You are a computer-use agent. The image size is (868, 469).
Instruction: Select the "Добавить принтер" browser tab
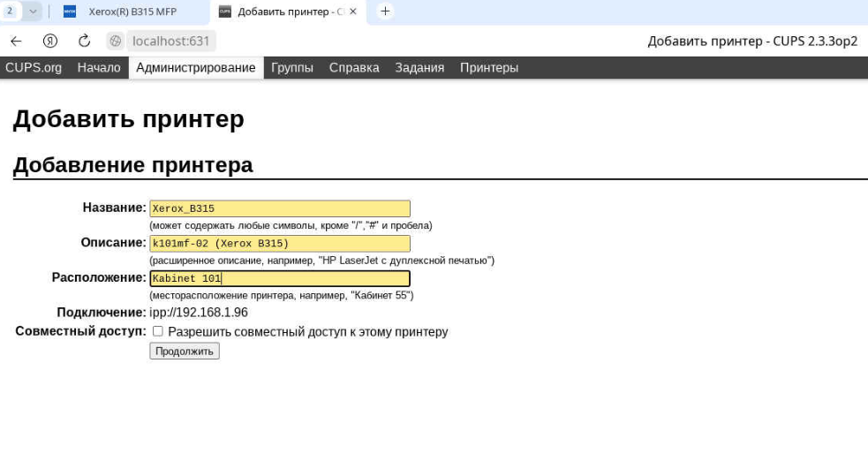tap(288, 11)
